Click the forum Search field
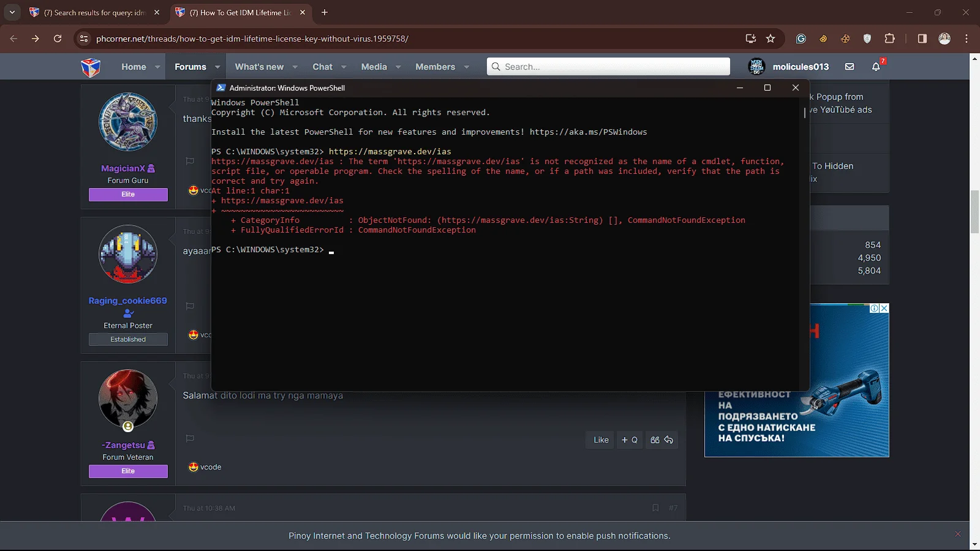Image resolution: width=980 pixels, height=551 pixels. pyautogui.click(x=608, y=67)
